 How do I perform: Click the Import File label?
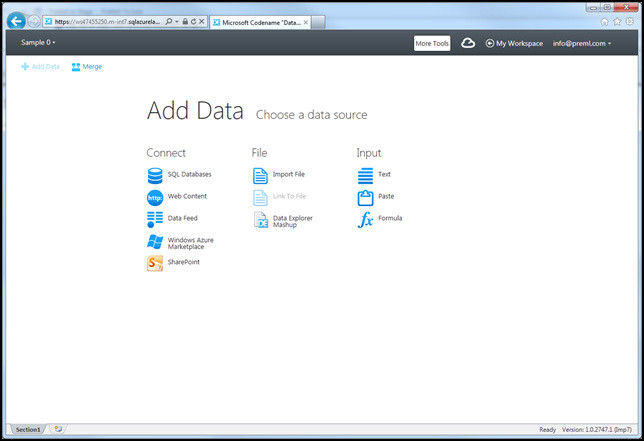(289, 174)
